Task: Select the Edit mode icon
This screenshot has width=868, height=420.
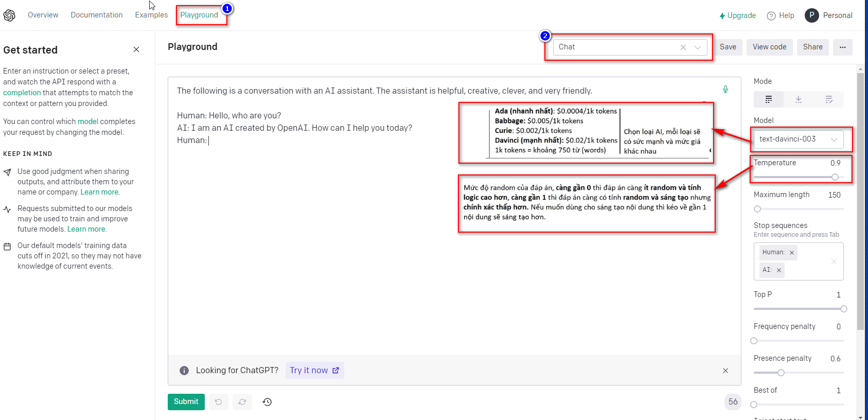Action: click(829, 99)
